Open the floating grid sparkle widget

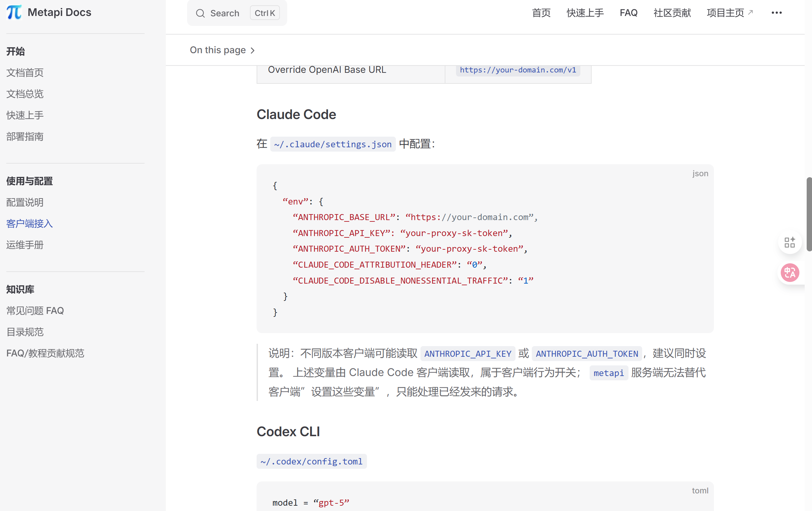click(x=789, y=242)
